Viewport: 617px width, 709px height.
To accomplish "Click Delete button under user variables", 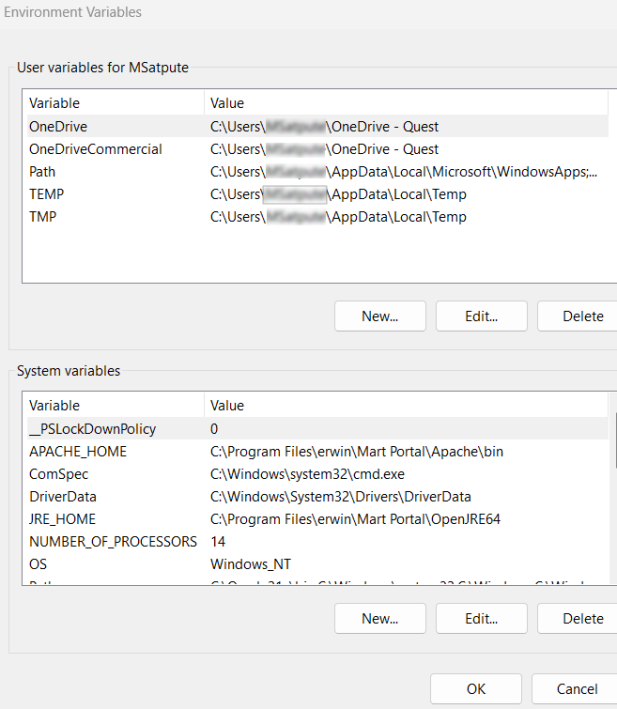I will pos(580,316).
